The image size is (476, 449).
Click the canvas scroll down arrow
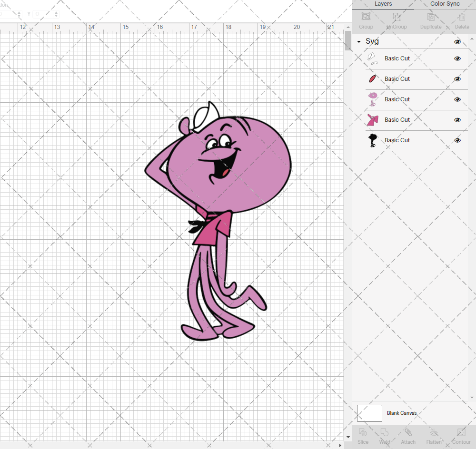pos(348,437)
